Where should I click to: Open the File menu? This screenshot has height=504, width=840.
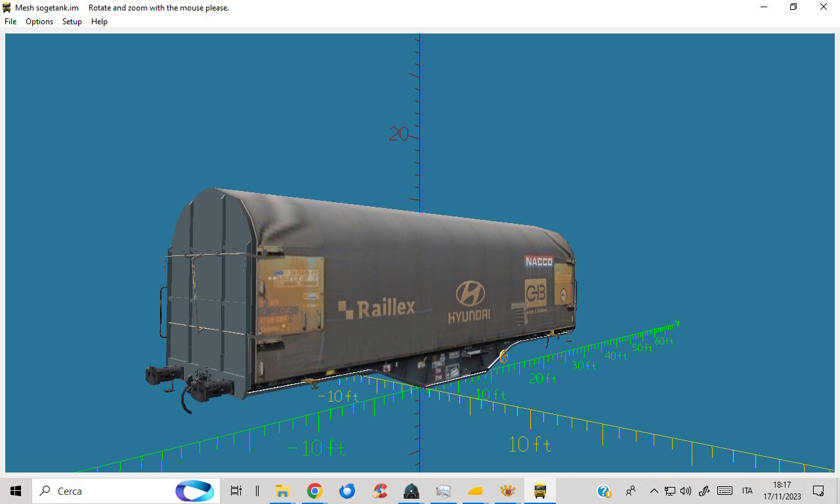[x=10, y=22]
